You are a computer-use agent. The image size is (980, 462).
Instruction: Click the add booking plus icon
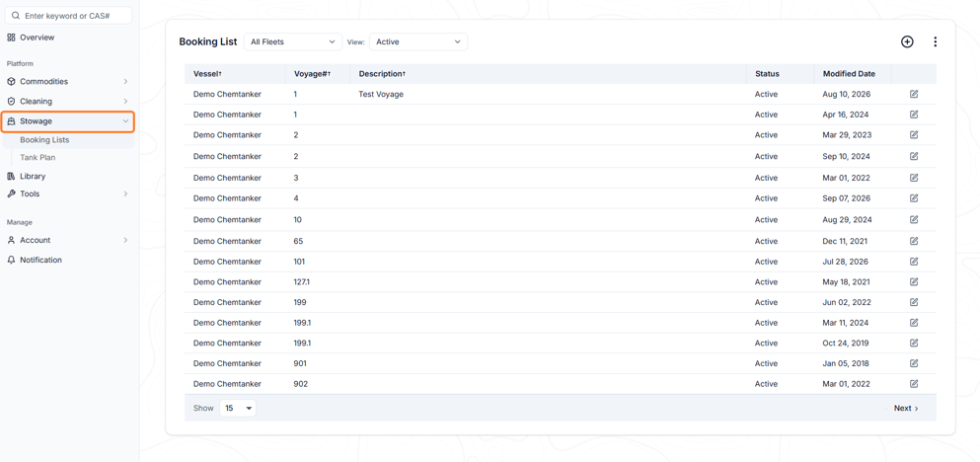click(907, 41)
